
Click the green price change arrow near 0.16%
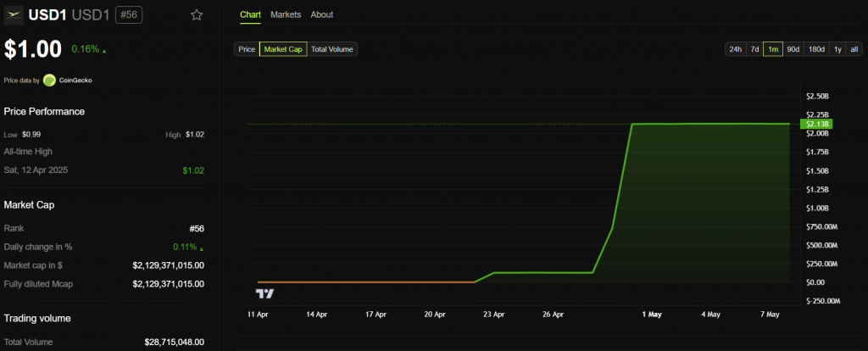click(x=104, y=50)
